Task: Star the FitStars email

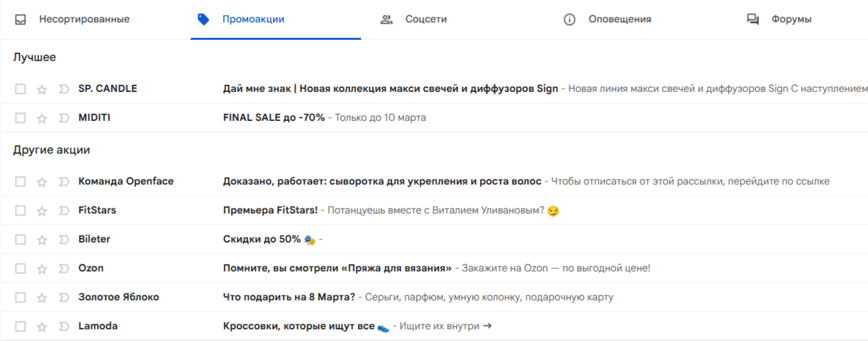Action: (42, 211)
